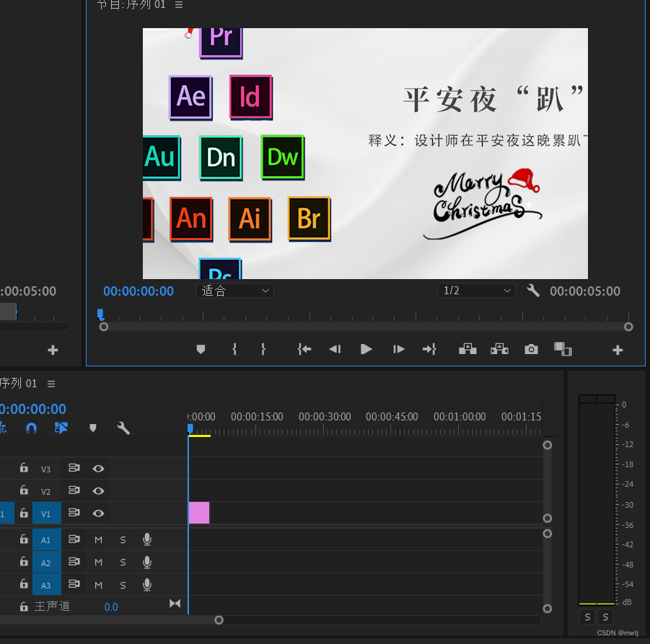650x644 pixels.
Task: Go to In point
Action: click(x=304, y=349)
